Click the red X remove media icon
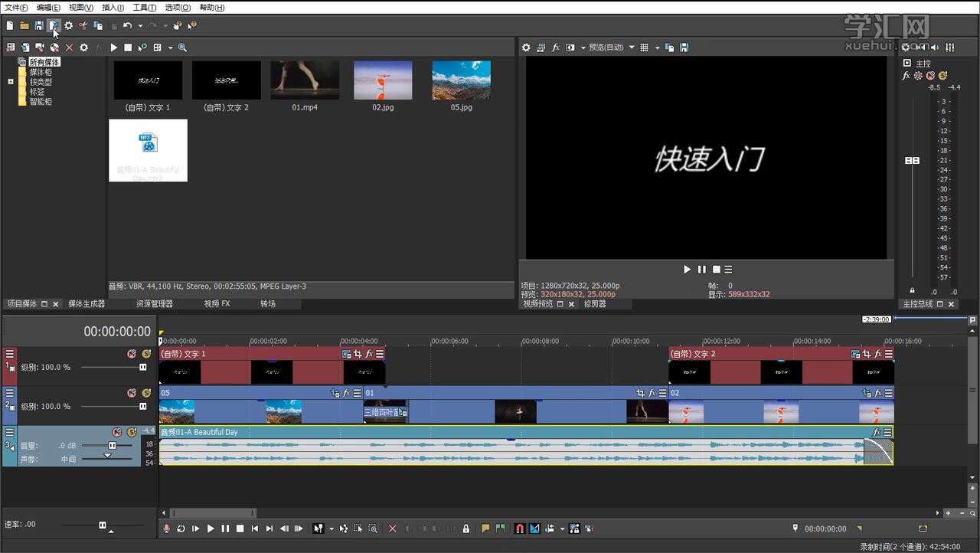 coord(69,47)
